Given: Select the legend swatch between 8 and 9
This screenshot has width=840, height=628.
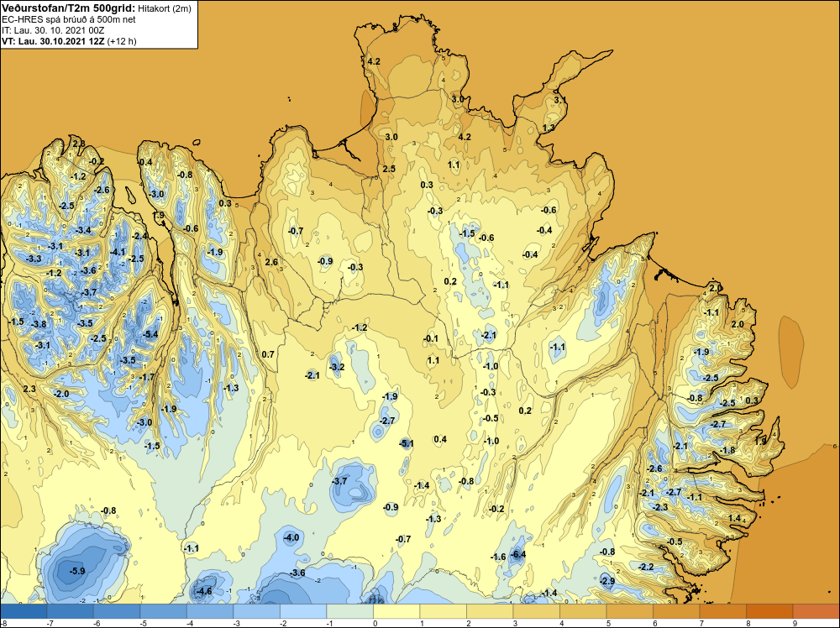Looking at the screenshot, I should pos(769,611).
